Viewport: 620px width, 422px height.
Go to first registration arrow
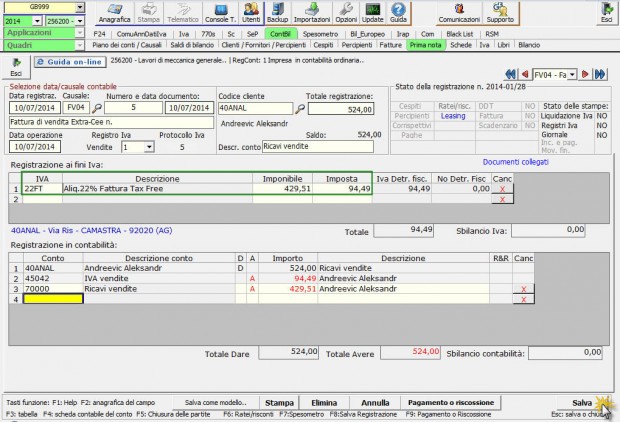click(510, 74)
